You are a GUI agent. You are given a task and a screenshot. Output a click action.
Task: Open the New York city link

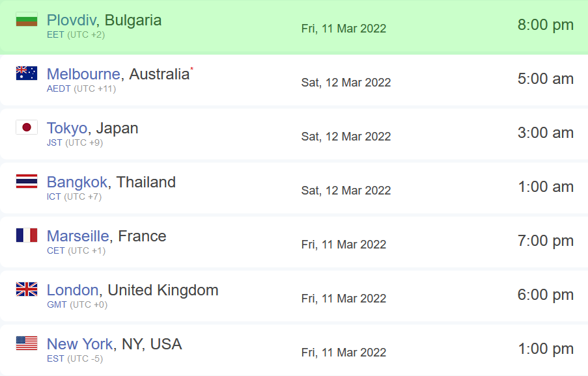pyautogui.click(x=80, y=344)
